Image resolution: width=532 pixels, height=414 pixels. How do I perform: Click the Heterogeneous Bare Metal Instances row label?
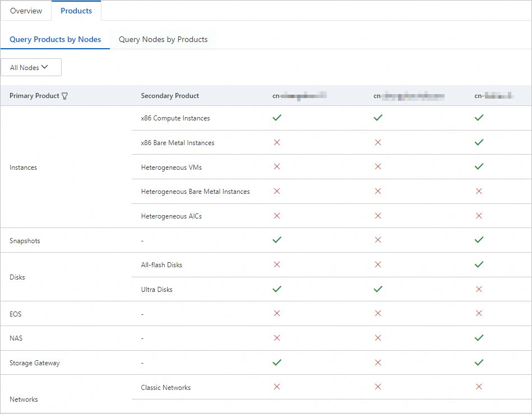pos(195,192)
